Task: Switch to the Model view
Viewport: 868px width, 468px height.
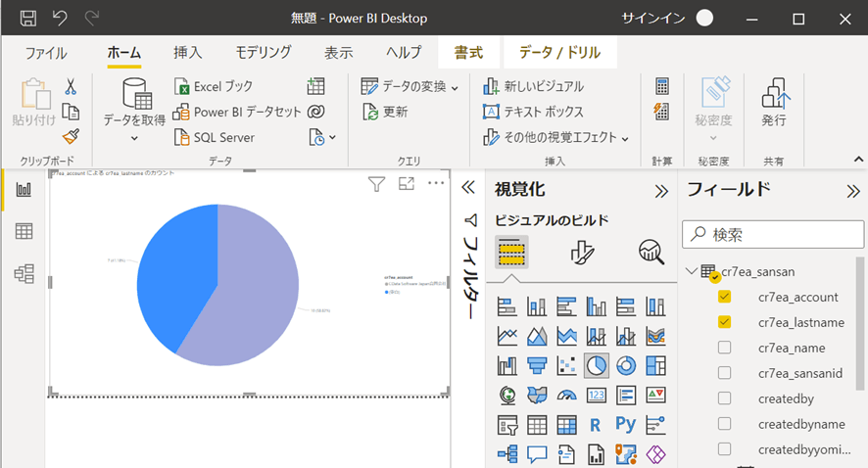Action: (x=24, y=273)
